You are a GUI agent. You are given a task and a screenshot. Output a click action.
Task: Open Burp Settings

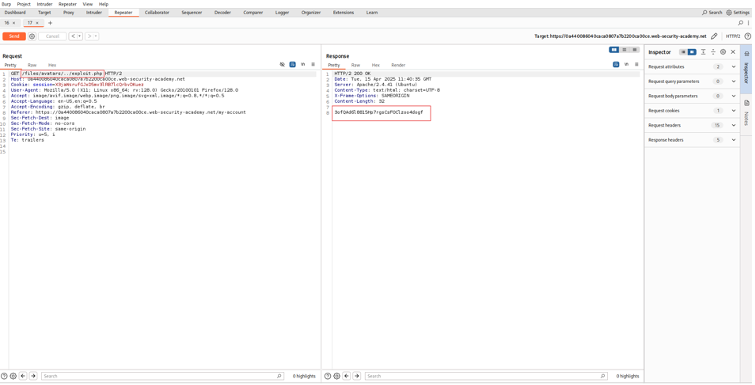738,13
